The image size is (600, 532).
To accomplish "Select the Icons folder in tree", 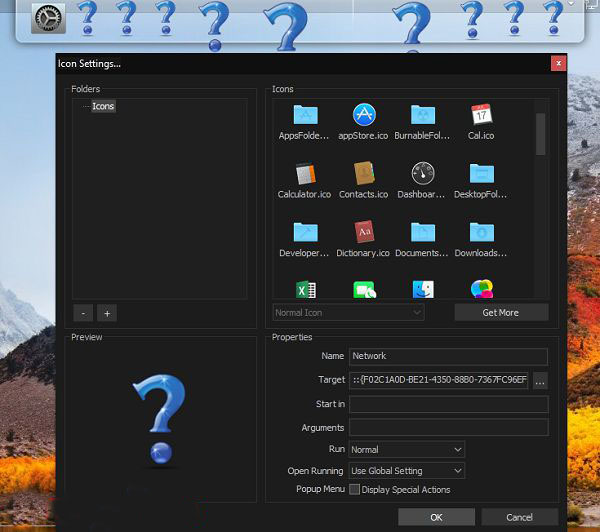I will coord(103,106).
